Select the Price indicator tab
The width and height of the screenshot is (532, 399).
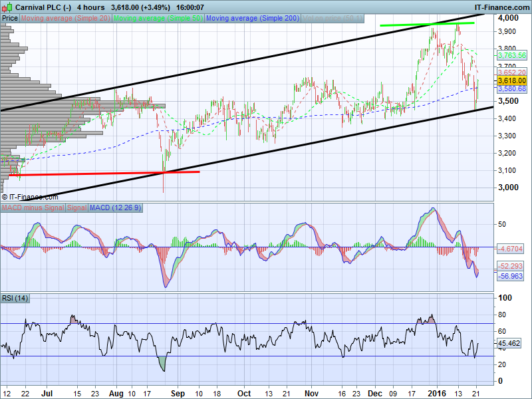point(10,18)
